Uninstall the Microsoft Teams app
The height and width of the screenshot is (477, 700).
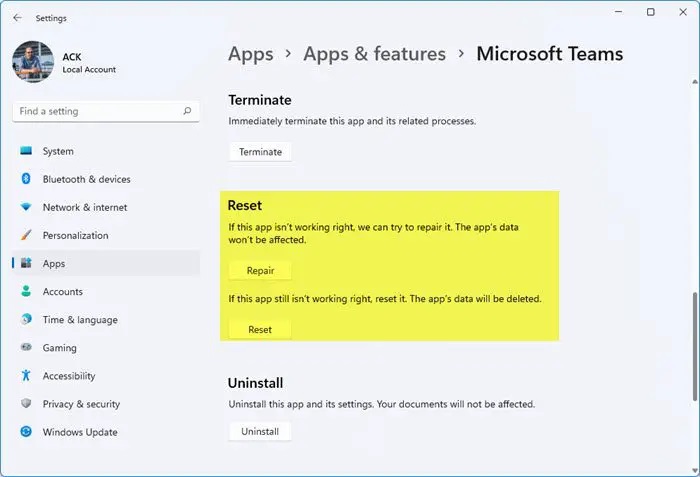pyautogui.click(x=260, y=431)
